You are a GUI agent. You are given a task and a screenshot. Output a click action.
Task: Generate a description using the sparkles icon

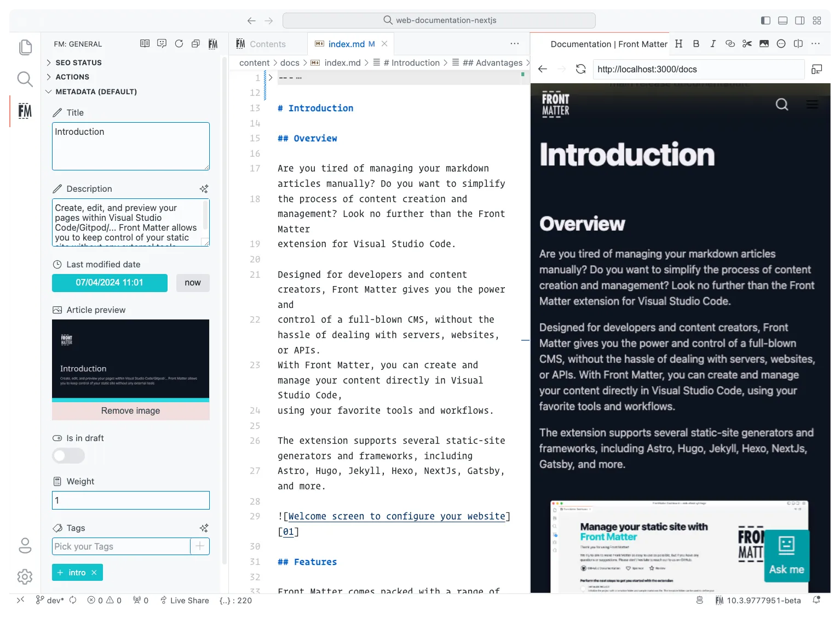203,188
